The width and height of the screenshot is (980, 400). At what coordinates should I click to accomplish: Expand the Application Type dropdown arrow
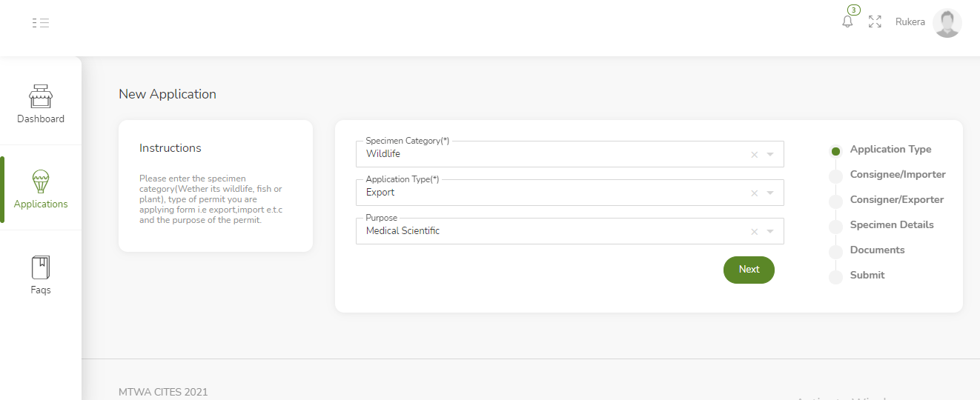tap(770, 193)
